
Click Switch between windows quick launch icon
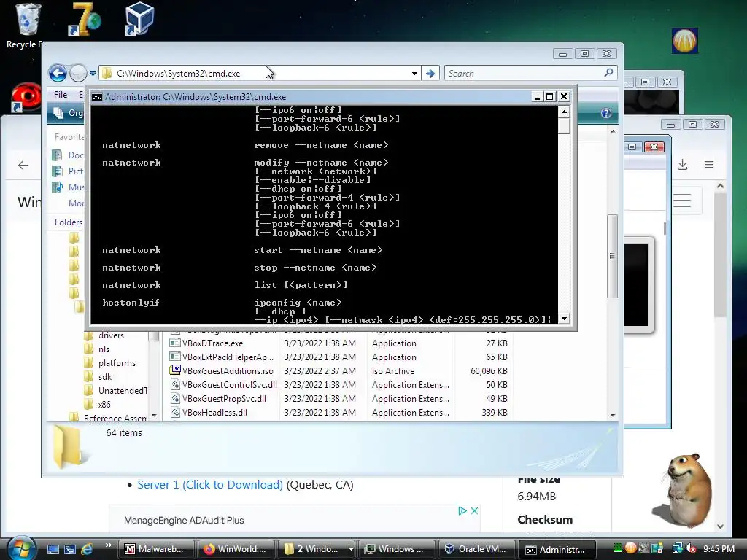tap(69, 549)
